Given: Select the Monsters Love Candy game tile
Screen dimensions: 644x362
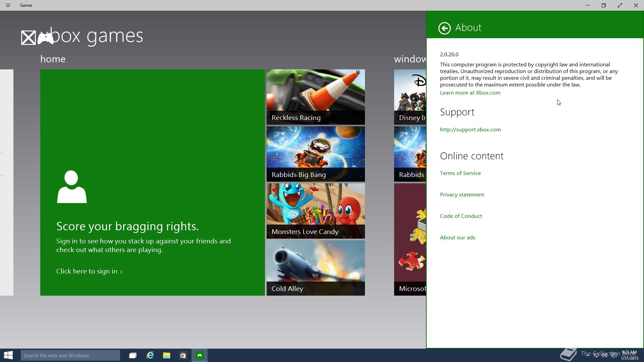Looking at the screenshot, I should (x=316, y=211).
